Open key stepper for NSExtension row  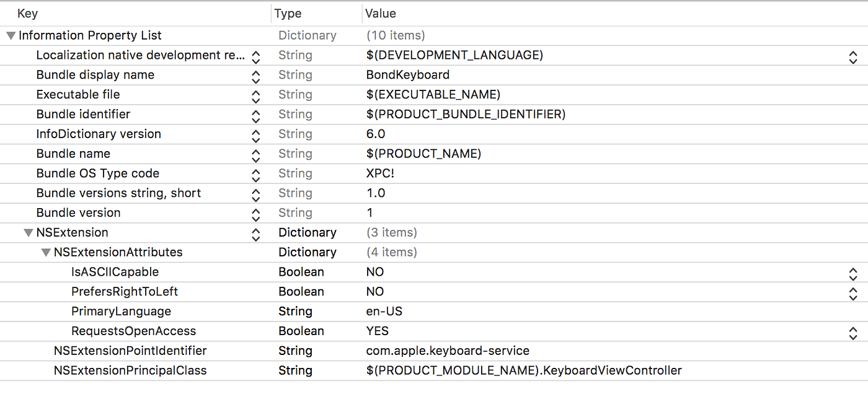(255, 235)
